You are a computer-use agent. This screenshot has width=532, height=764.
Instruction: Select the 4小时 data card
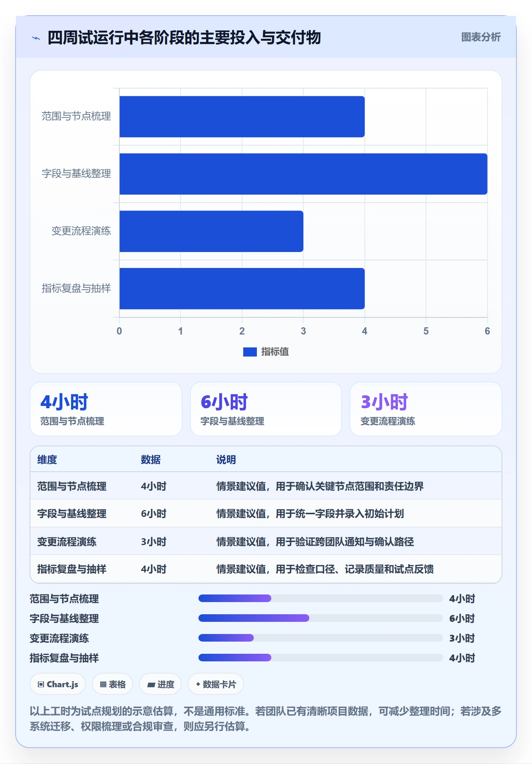point(106,409)
